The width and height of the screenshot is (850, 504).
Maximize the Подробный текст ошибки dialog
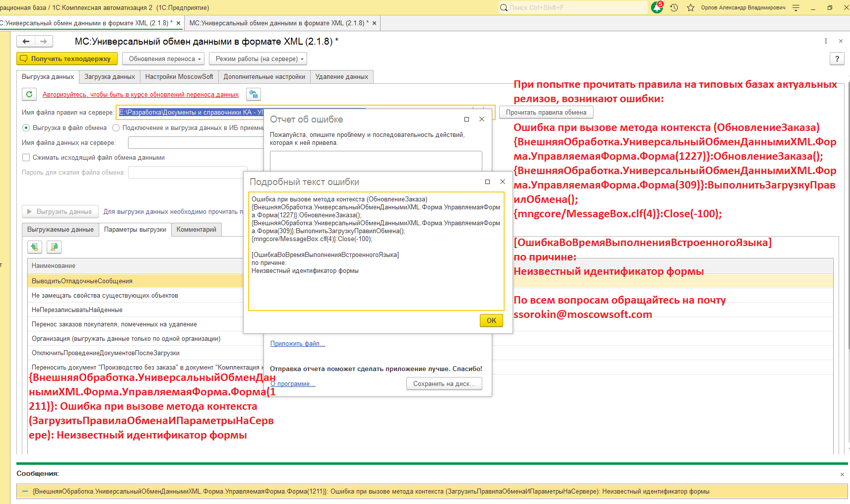(487, 182)
